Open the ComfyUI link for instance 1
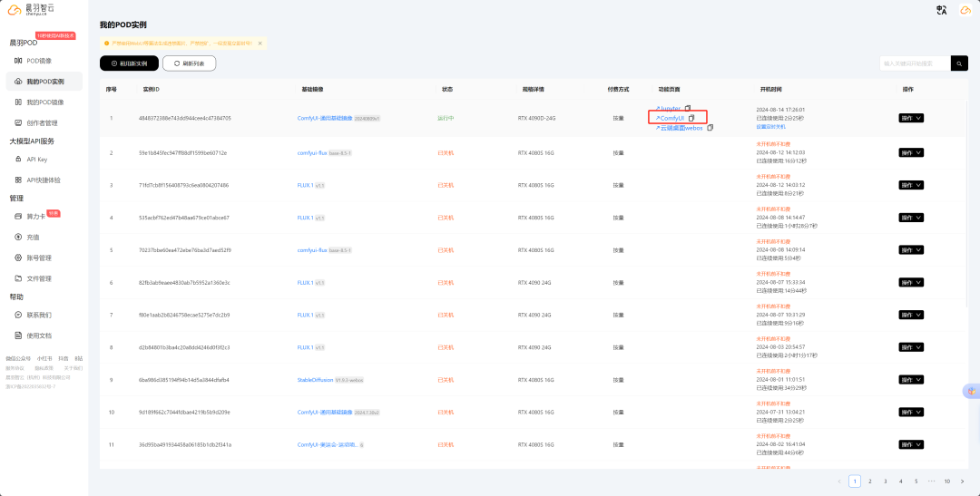This screenshot has height=496, width=980. tap(670, 118)
